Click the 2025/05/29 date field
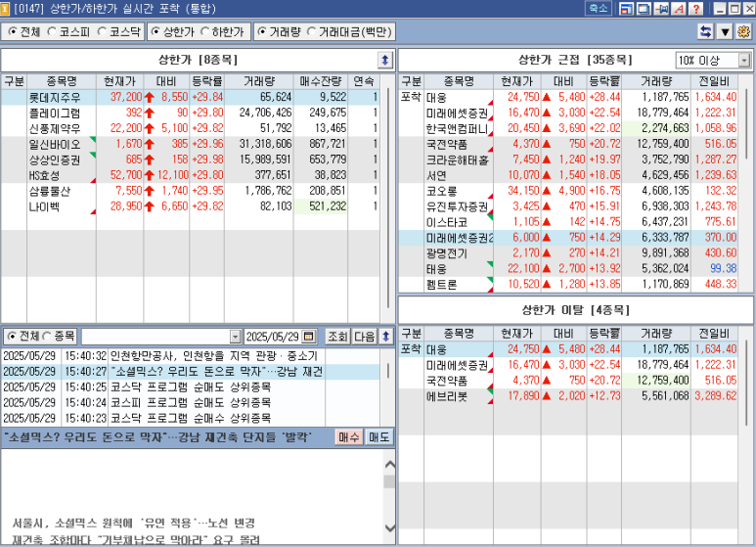The width and height of the screenshot is (756, 547). [x=273, y=337]
